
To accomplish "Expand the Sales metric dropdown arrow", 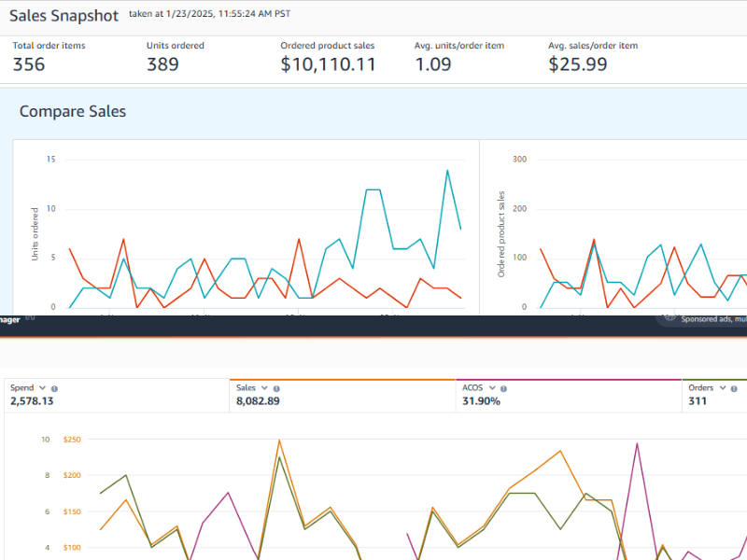I will tap(264, 388).
